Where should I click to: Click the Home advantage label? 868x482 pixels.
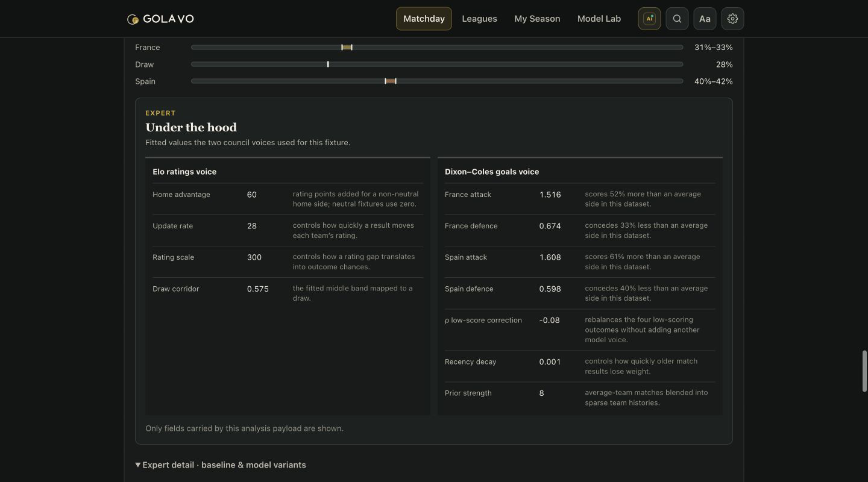[x=181, y=195]
